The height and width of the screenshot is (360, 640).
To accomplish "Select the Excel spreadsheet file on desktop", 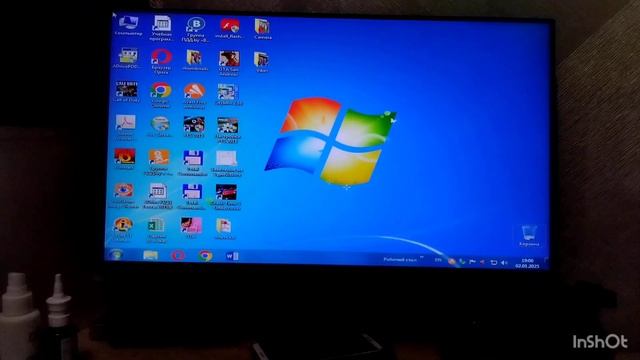I will pyautogui.click(x=156, y=230).
